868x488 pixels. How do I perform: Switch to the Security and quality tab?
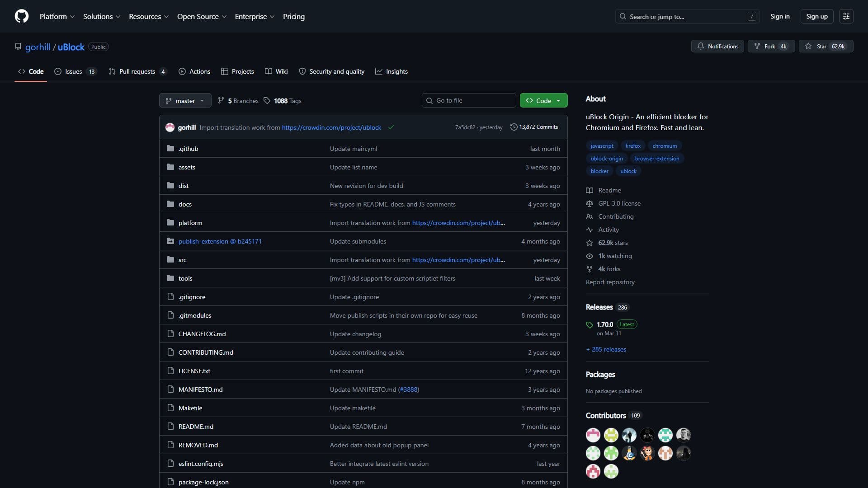click(331, 71)
